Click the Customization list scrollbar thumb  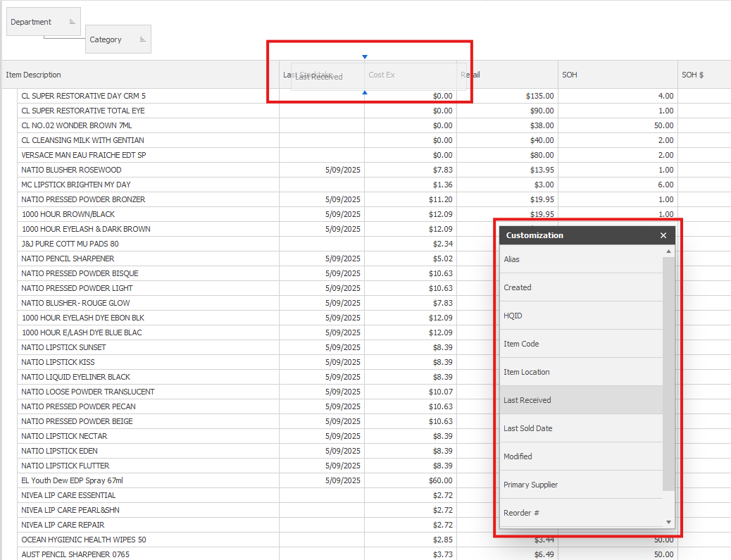pyautogui.click(x=668, y=373)
